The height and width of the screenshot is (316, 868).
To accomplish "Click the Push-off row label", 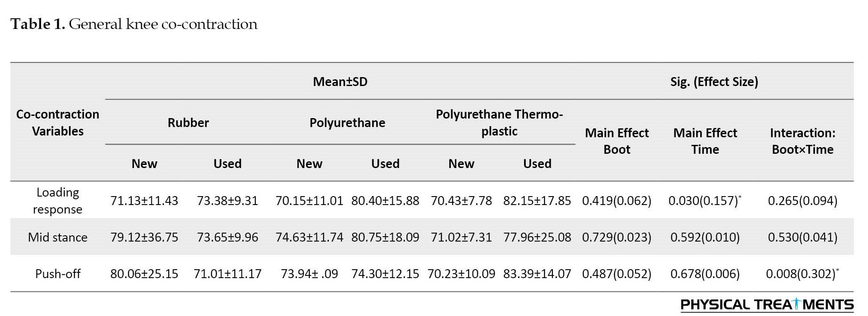I will 58,274.
